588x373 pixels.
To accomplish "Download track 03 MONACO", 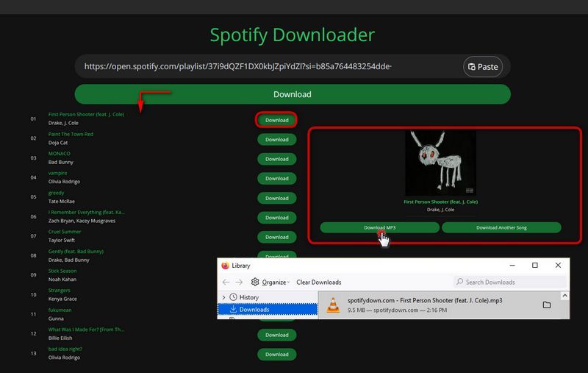I will pyautogui.click(x=277, y=159).
